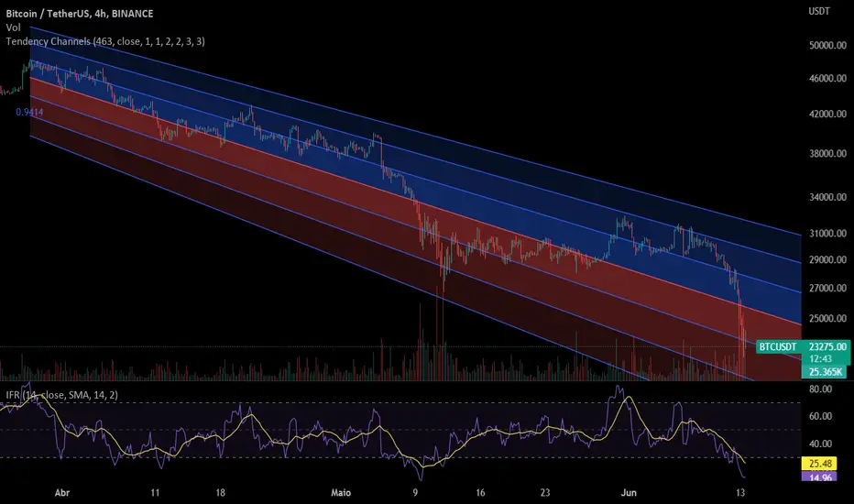Click the 38000.00 price axis label

[x=827, y=154]
